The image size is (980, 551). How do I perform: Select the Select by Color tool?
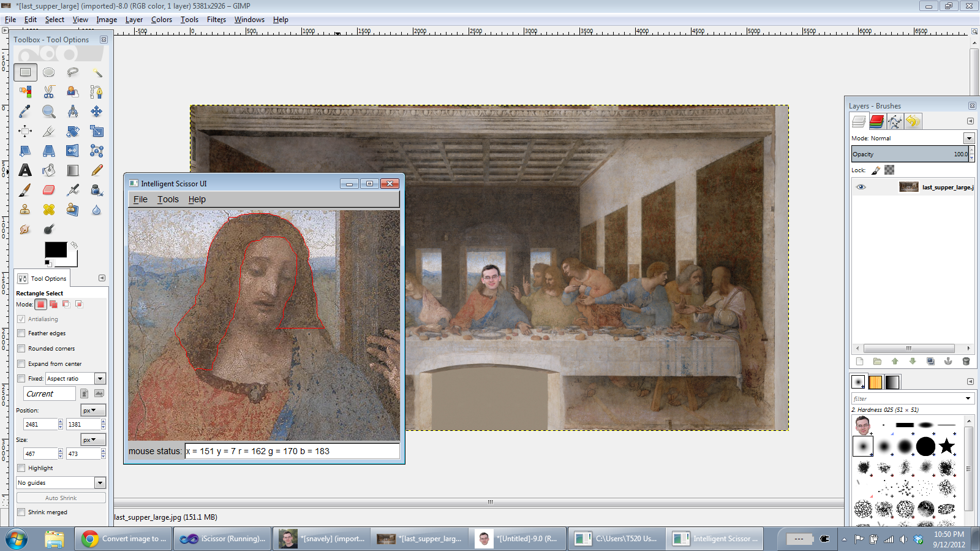(x=25, y=92)
